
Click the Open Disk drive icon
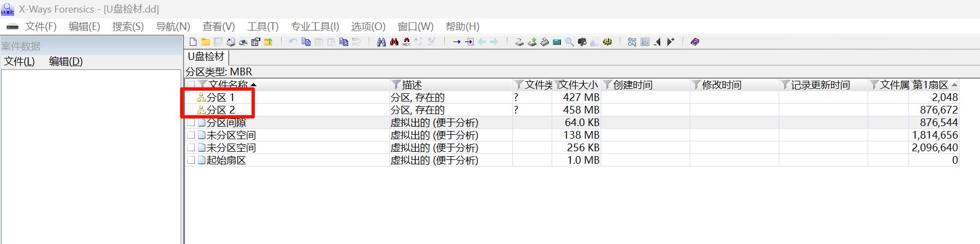(519, 42)
